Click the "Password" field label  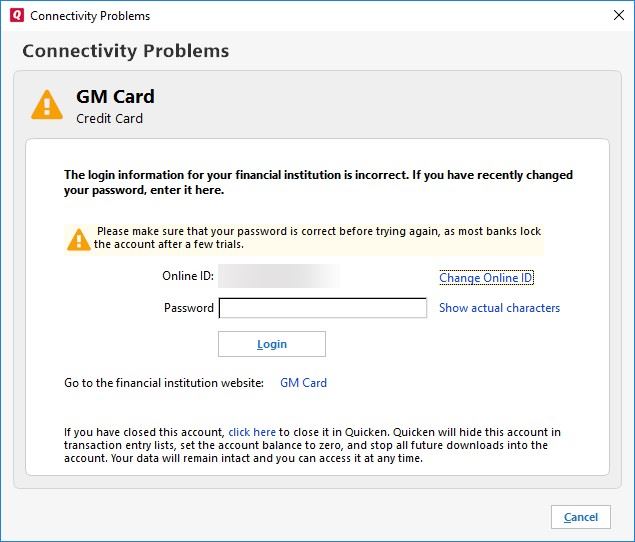189,308
